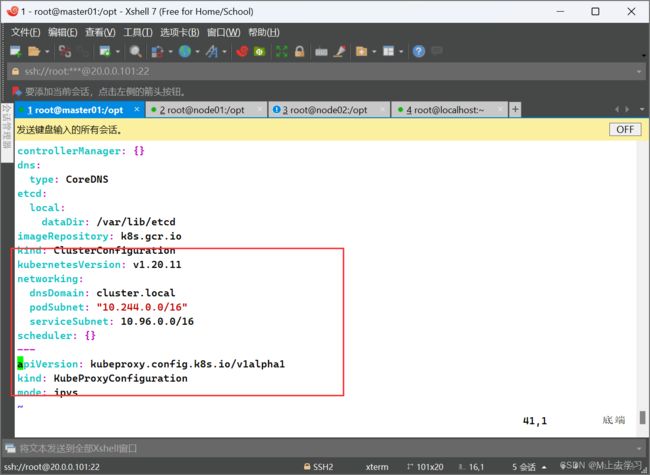Click the globe encoding toolbar icon
Viewport: 650px width, 475px height.
(185, 51)
